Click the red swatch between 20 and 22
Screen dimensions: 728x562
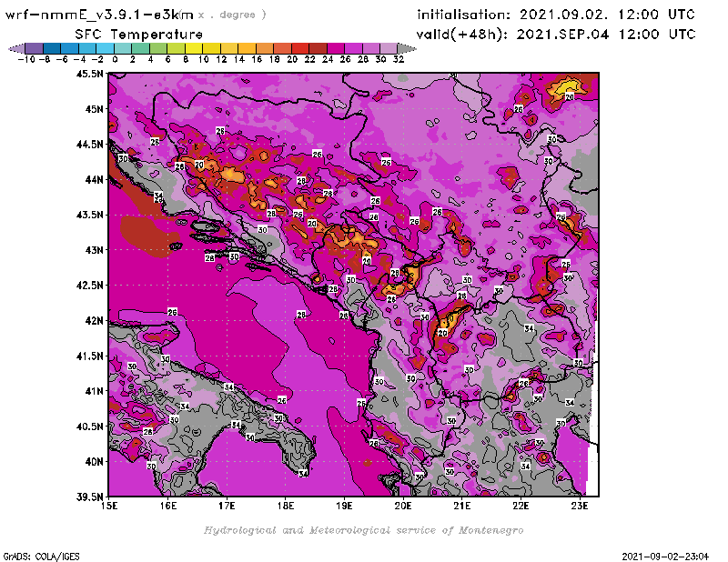tap(299, 48)
